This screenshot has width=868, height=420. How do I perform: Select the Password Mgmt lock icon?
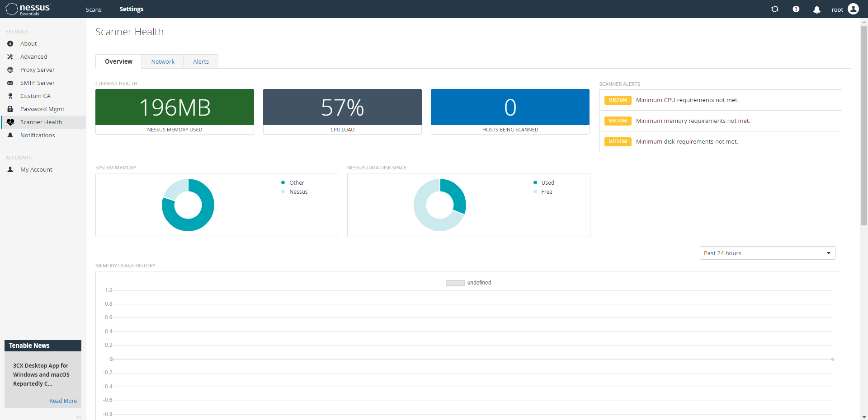[10, 109]
